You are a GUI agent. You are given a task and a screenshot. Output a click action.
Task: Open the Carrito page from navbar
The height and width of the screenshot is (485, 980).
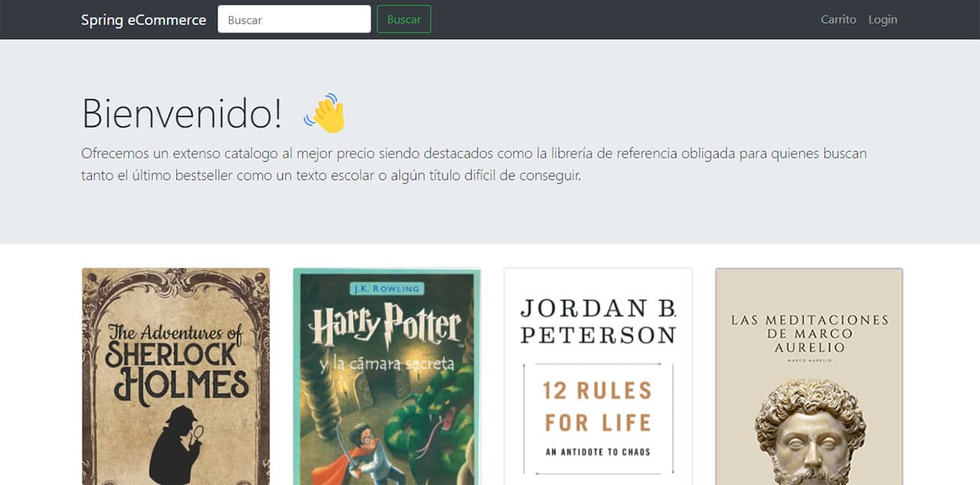click(838, 20)
